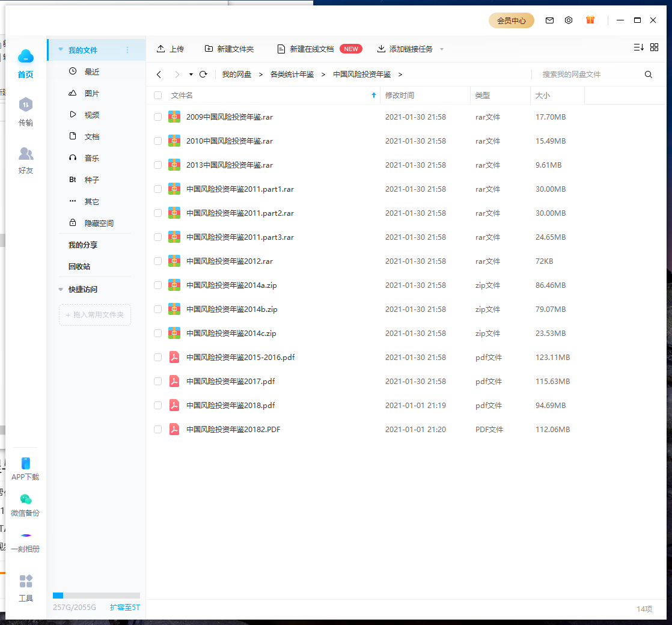Select checkbox of 中国风险投资年鉴2011.part3.rar
The height and width of the screenshot is (625, 672).
(157, 237)
